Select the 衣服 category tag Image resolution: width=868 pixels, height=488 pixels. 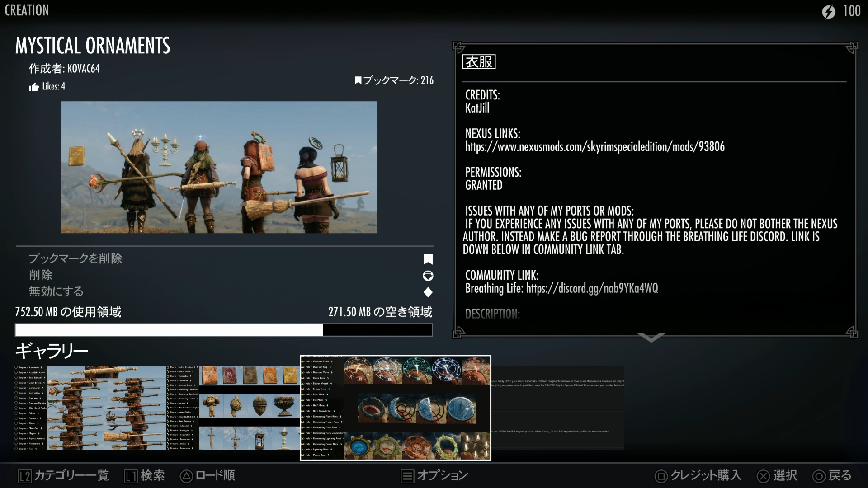(x=479, y=62)
